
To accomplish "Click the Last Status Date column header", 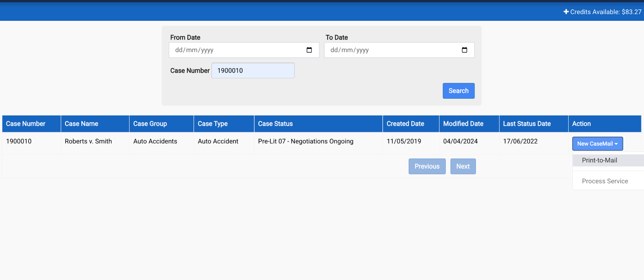I will (x=527, y=124).
